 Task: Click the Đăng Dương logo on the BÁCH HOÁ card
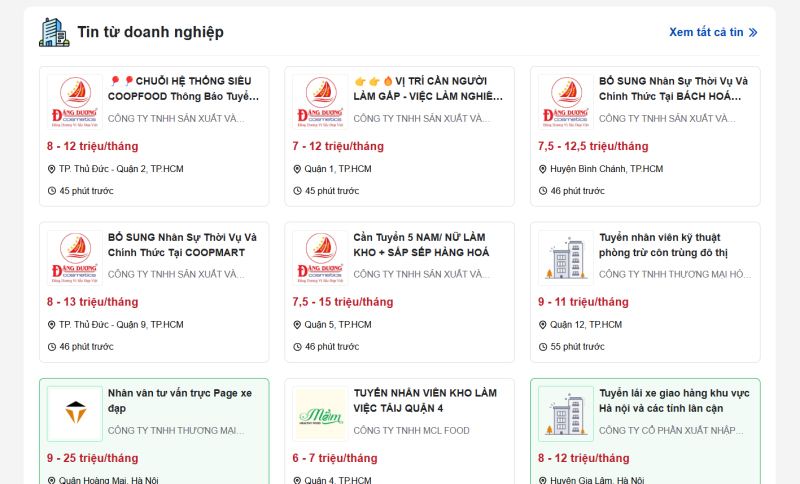(566, 102)
